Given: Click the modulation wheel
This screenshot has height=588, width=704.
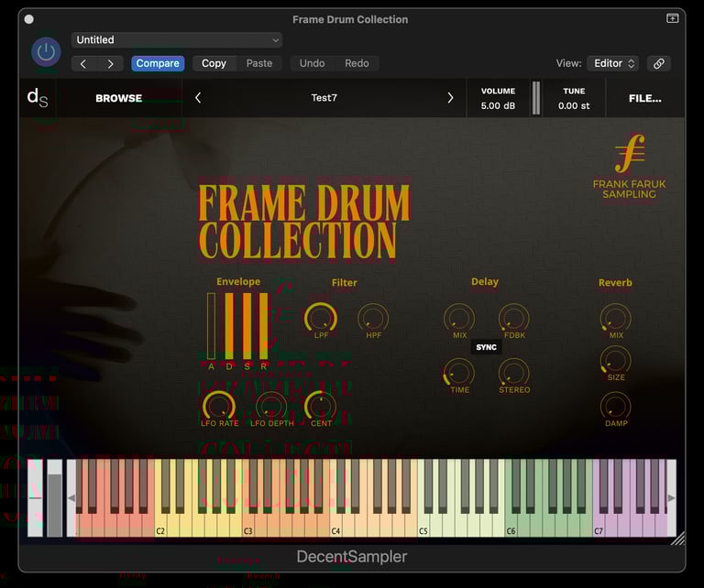Looking at the screenshot, I should (x=55, y=498).
